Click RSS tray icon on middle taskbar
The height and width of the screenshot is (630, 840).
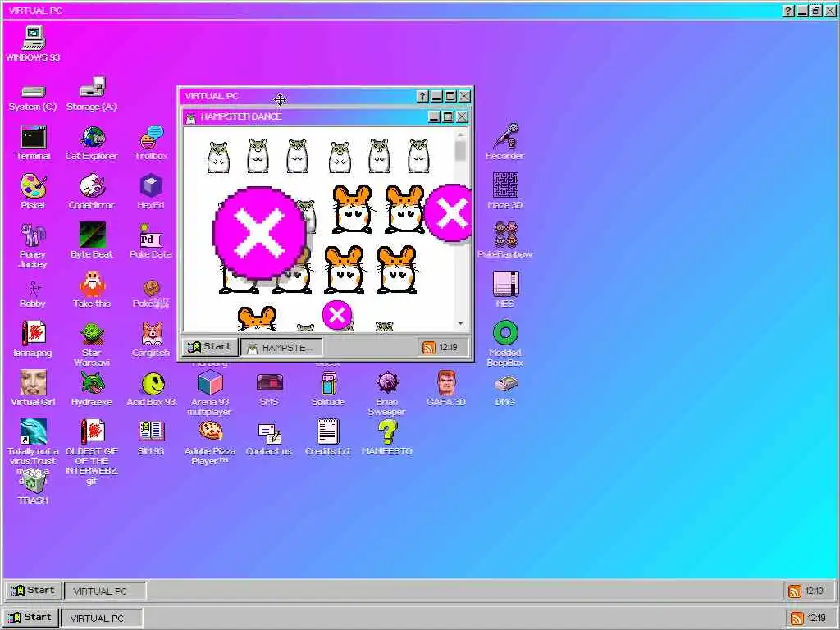[795, 591]
